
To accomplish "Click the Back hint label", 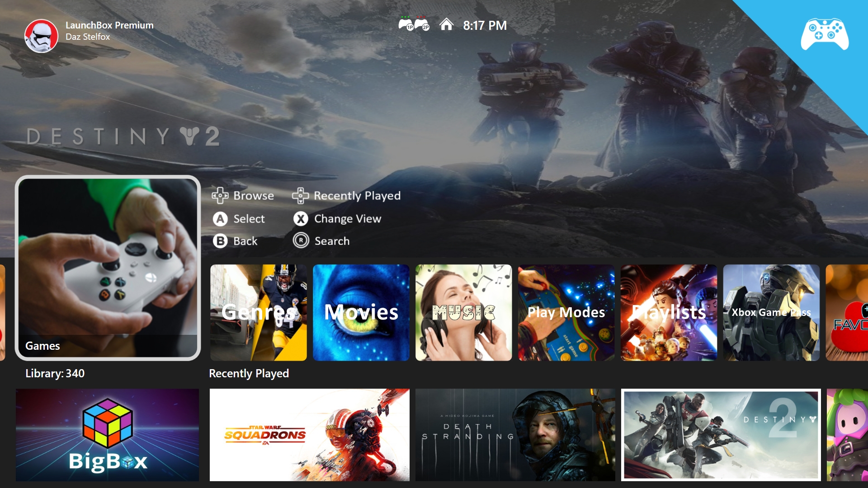I will click(245, 241).
